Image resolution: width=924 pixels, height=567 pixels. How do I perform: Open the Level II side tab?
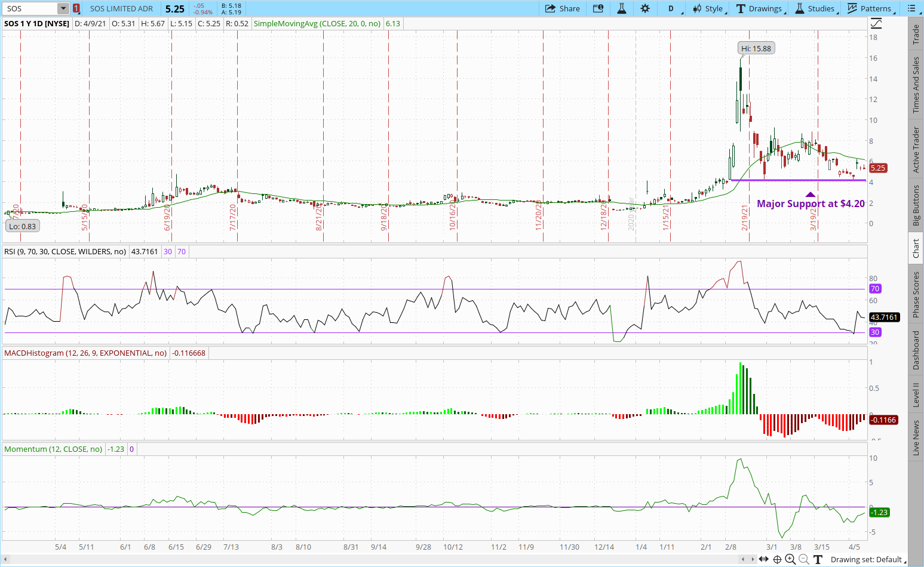916,395
